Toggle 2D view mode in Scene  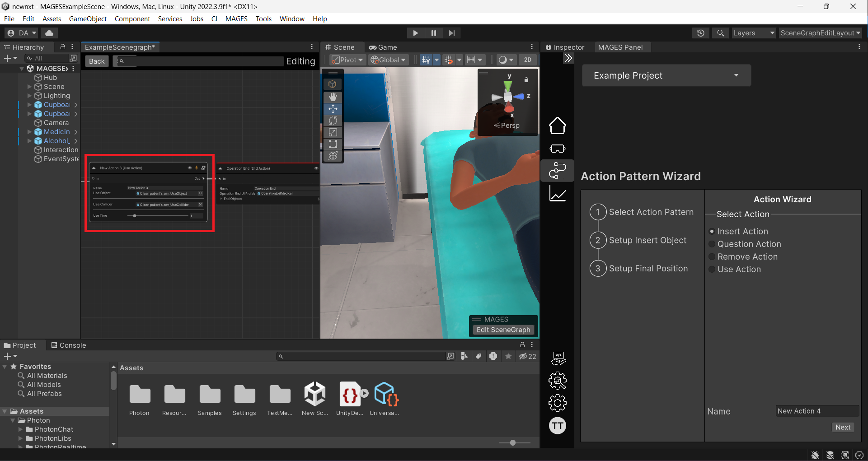(x=527, y=60)
